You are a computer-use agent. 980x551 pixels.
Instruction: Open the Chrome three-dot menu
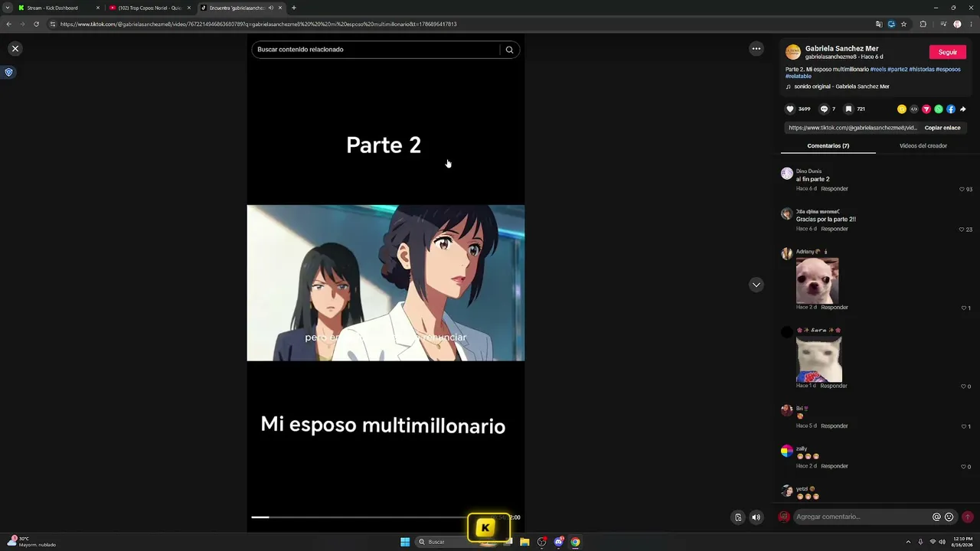pos(971,24)
